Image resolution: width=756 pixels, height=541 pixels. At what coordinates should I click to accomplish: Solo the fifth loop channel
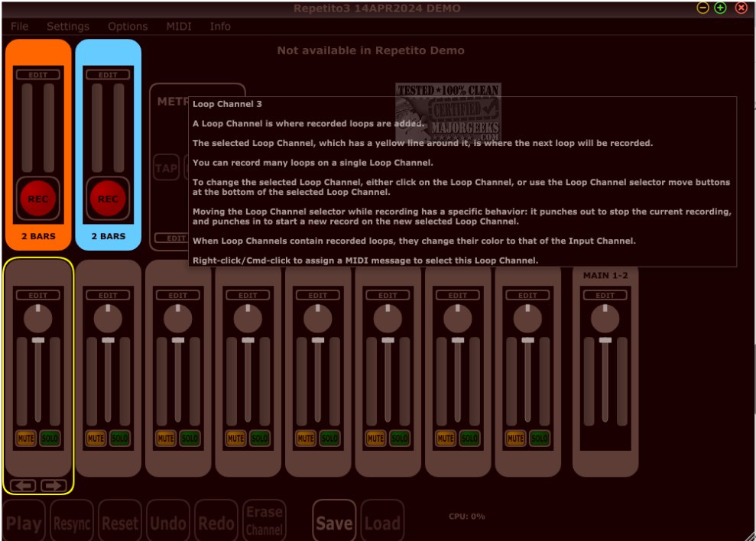coord(329,439)
